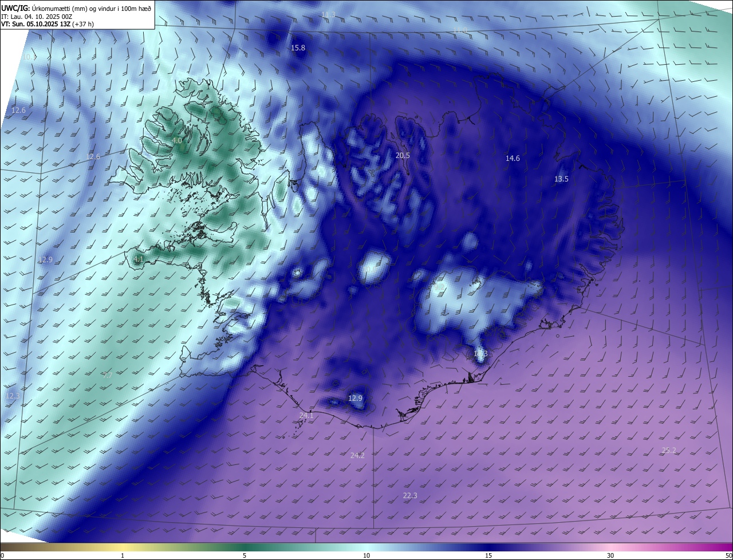This screenshot has height=560, width=733.
Task: Click the 5 tick on the color scale
Action: [x=245, y=555]
